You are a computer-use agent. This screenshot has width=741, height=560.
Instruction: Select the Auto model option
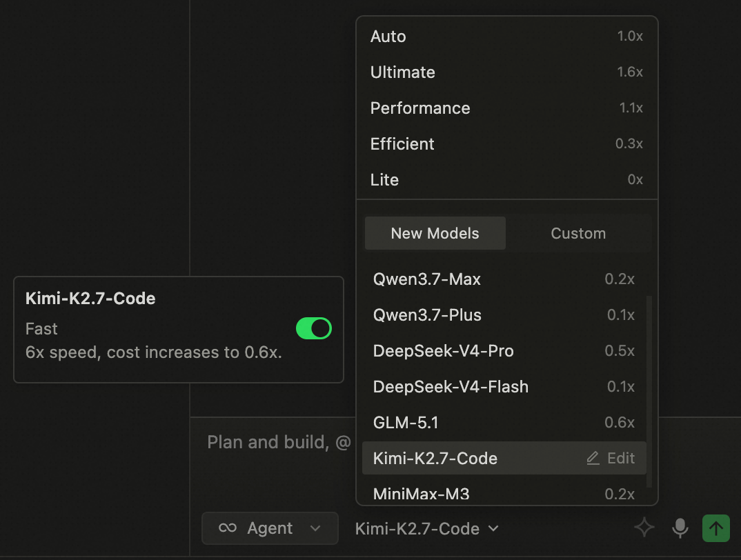click(x=506, y=37)
